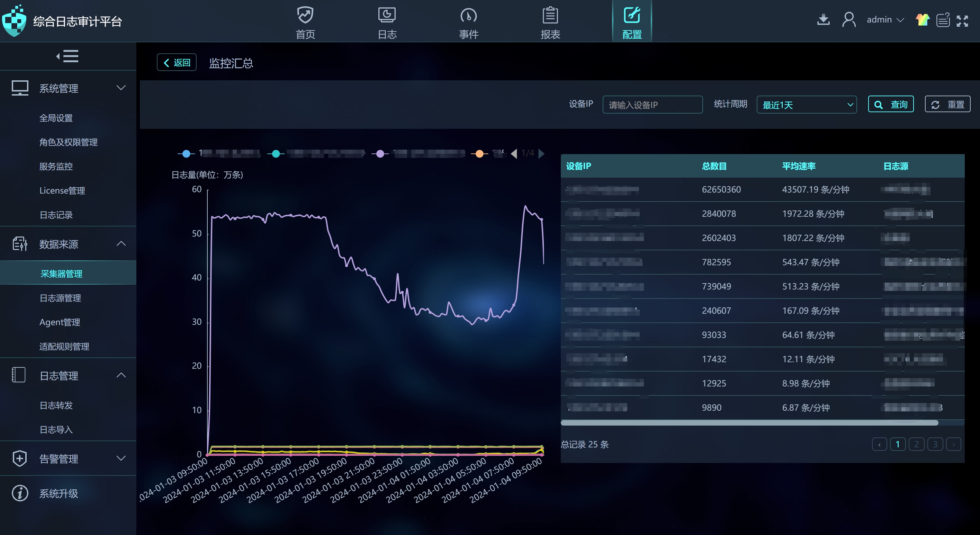Select 日志源管理 in the sidebar
The width and height of the screenshot is (980, 535).
[x=60, y=298]
